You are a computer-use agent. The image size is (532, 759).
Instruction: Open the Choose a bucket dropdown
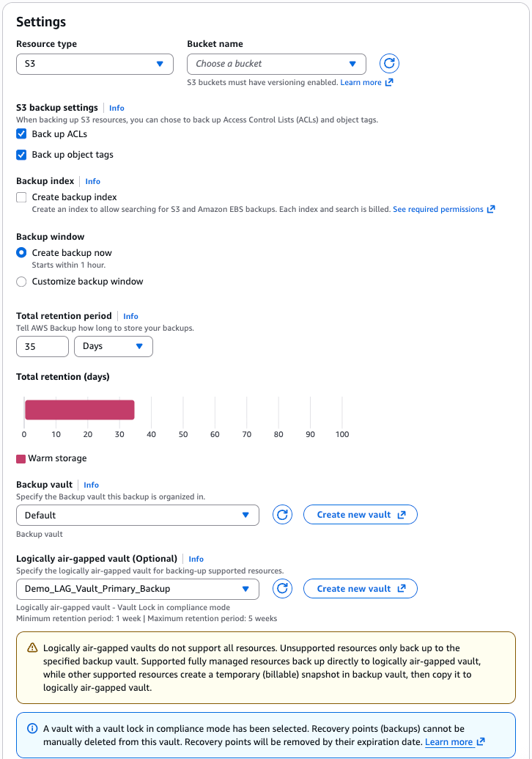[x=276, y=64]
